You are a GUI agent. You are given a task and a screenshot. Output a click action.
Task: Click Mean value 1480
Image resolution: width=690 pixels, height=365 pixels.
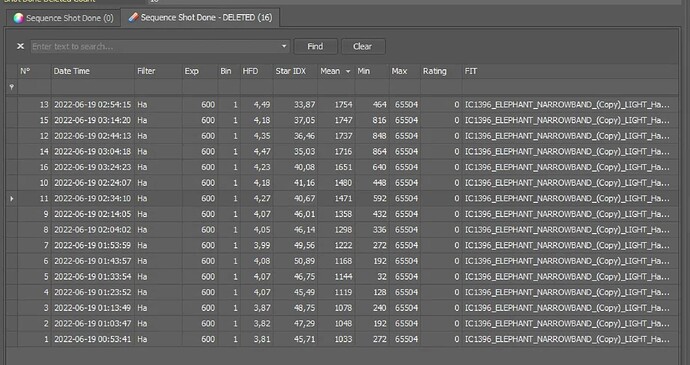[343, 183]
